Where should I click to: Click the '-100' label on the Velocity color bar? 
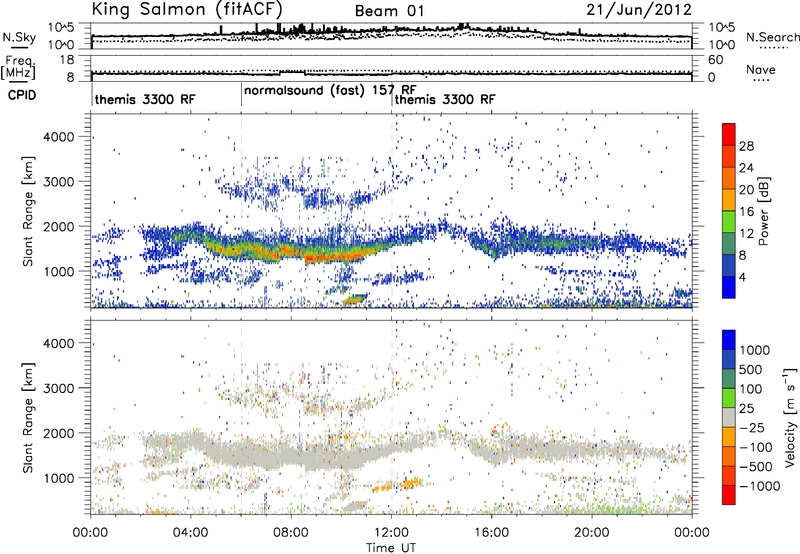point(755,447)
